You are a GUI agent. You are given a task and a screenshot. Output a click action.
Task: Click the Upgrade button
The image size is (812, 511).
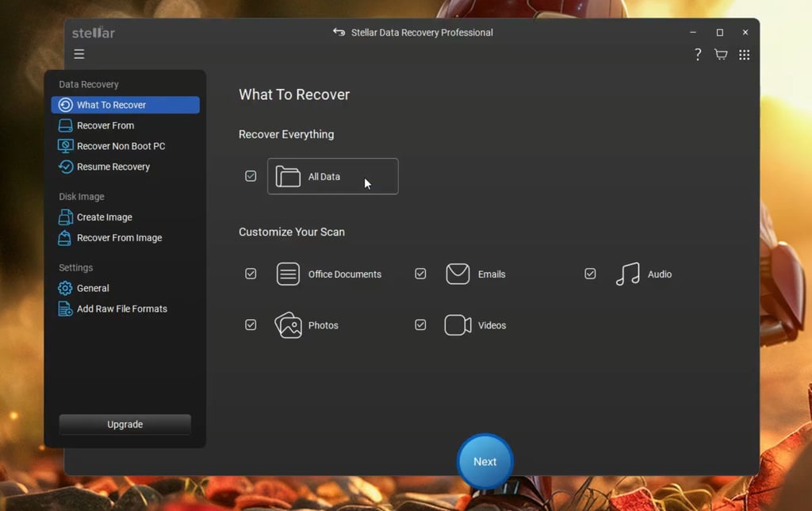(x=125, y=425)
